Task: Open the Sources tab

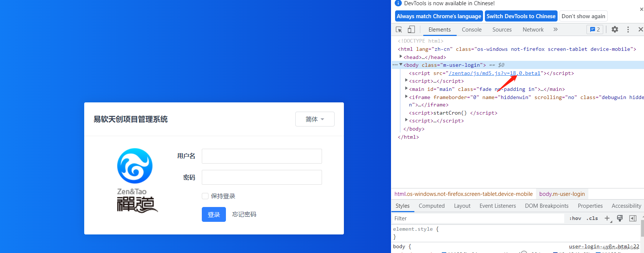Action: pos(502,29)
